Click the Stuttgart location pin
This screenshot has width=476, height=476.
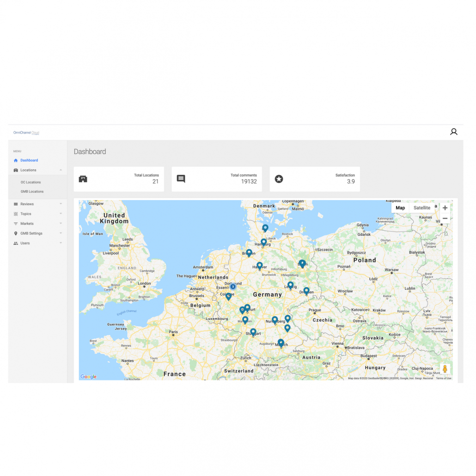tap(253, 332)
